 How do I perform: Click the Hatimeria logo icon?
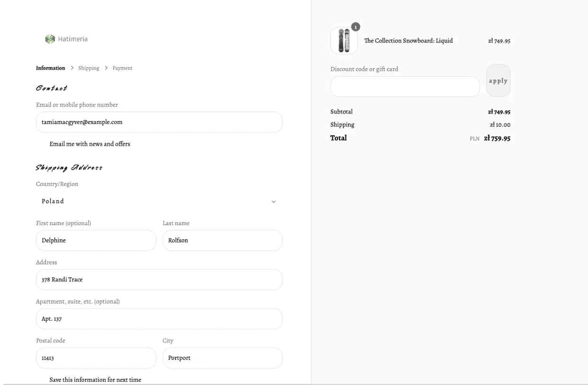tap(50, 39)
